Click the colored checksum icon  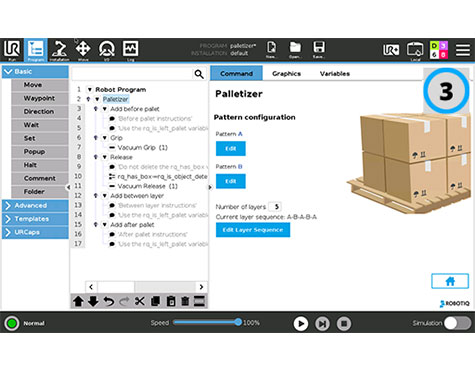[x=439, y=50]
